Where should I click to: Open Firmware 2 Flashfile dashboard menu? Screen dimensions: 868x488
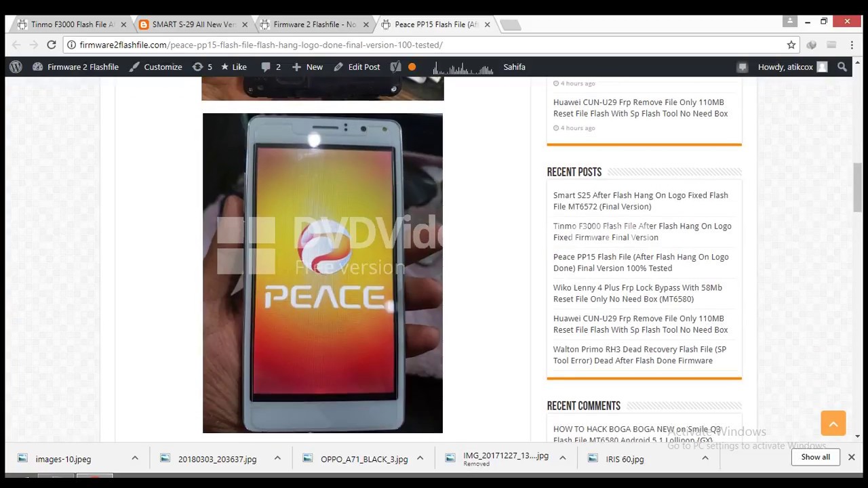(75, 67)
